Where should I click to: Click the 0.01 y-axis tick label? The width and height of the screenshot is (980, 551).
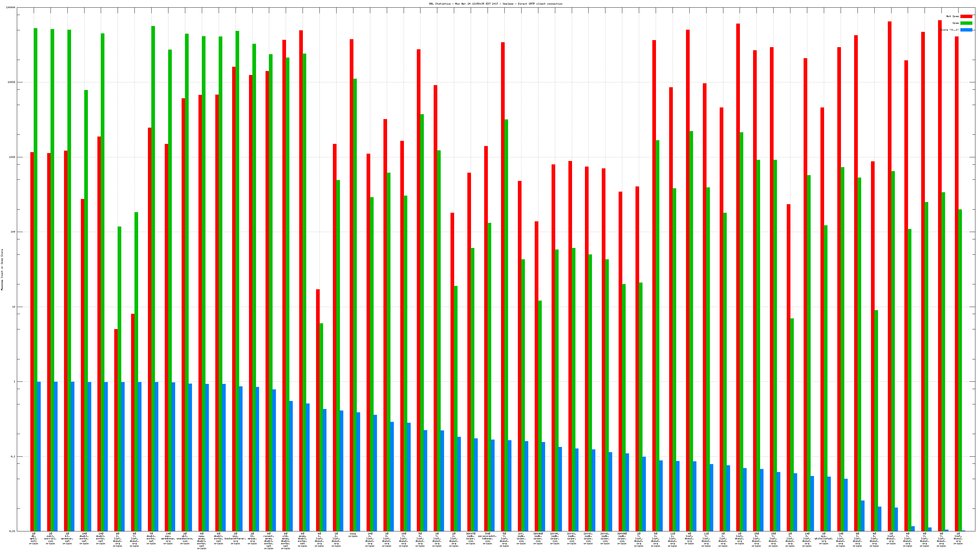[x=12, y=531]
